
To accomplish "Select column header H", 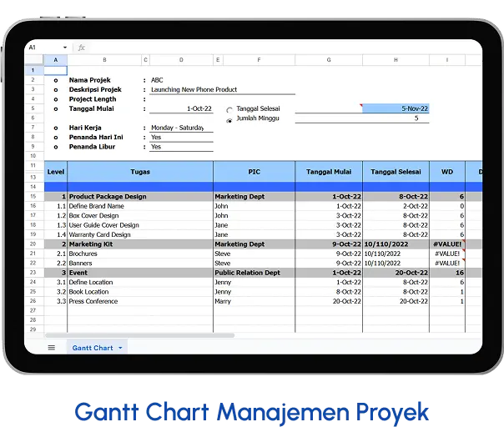I will 396,60.
